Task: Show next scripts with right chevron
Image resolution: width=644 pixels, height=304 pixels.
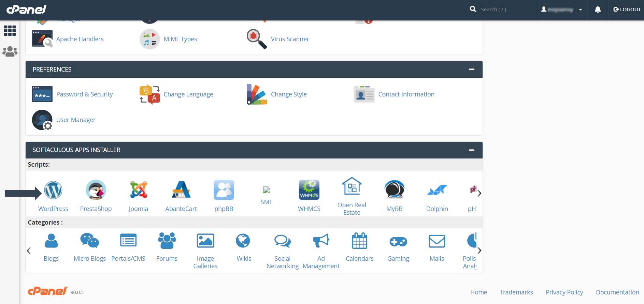Action: tap(479, 194)
